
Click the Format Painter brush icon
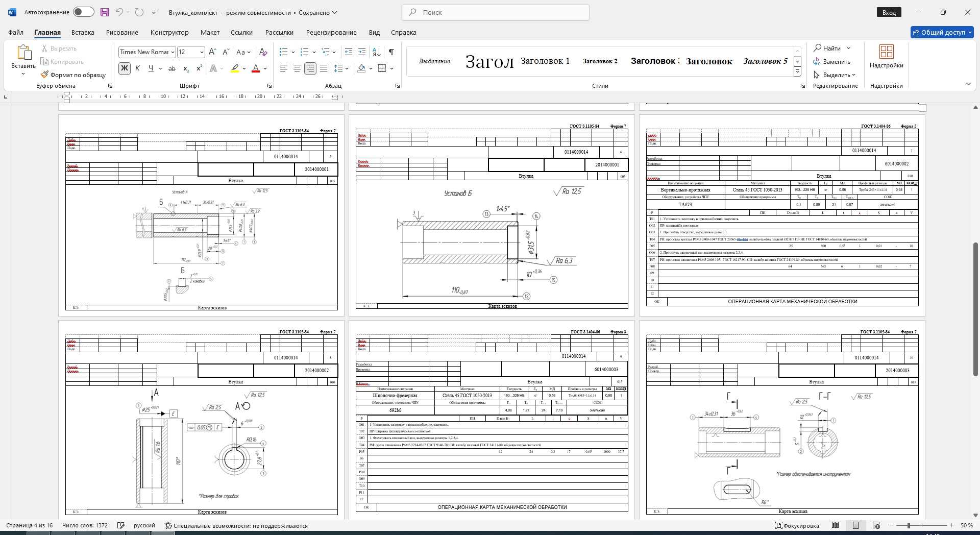pos(45,75)
